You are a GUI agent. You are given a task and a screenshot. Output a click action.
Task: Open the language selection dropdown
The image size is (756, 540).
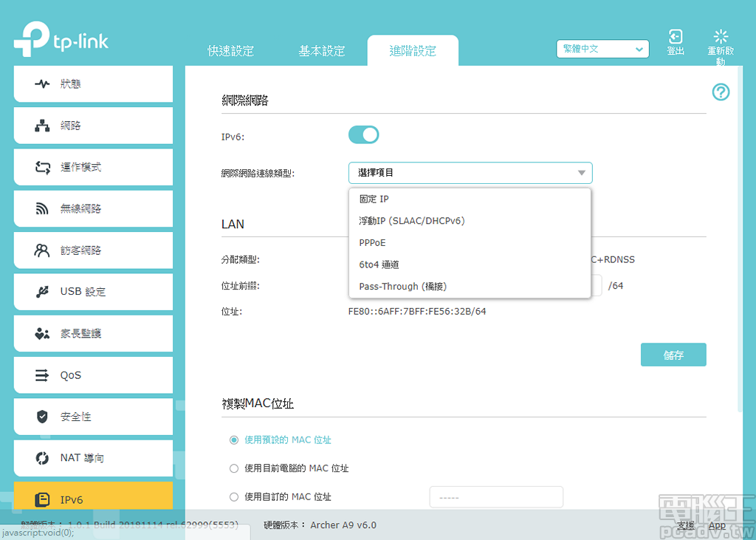602,49
